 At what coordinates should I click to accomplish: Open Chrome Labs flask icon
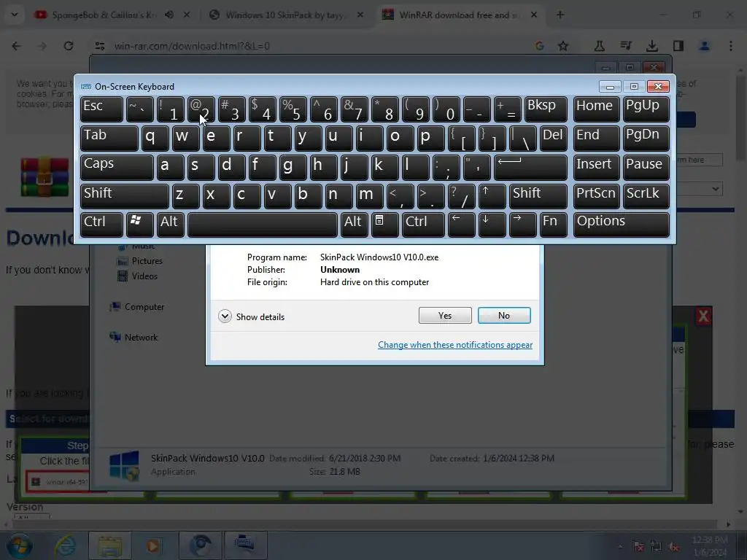coord(600,46)
